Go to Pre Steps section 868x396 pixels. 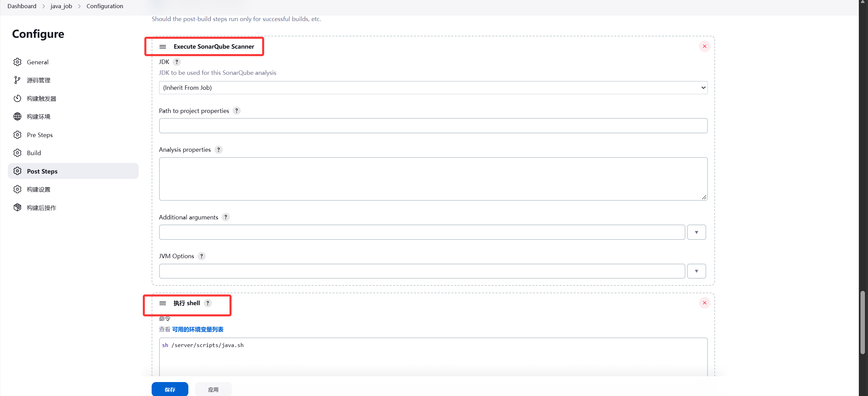(x=73, y=135)
